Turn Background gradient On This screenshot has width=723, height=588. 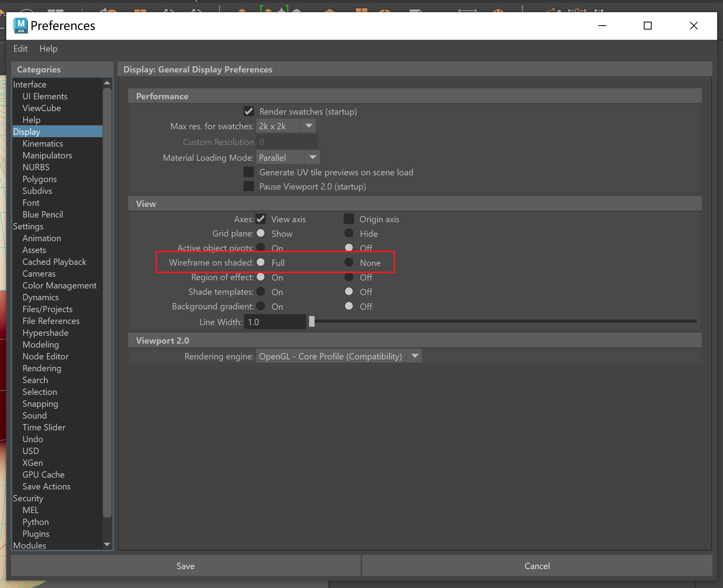(x=261, y=306)
